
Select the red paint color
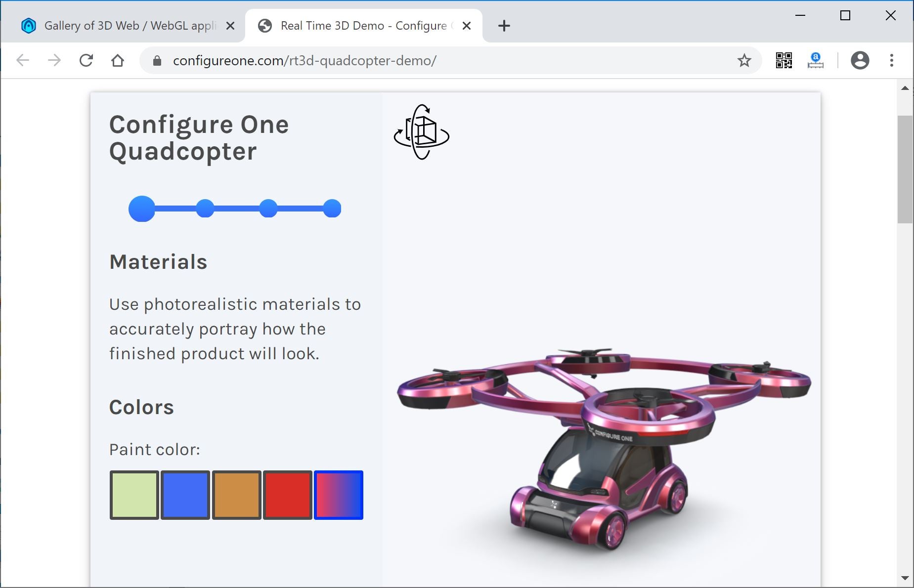click(288, 495)
